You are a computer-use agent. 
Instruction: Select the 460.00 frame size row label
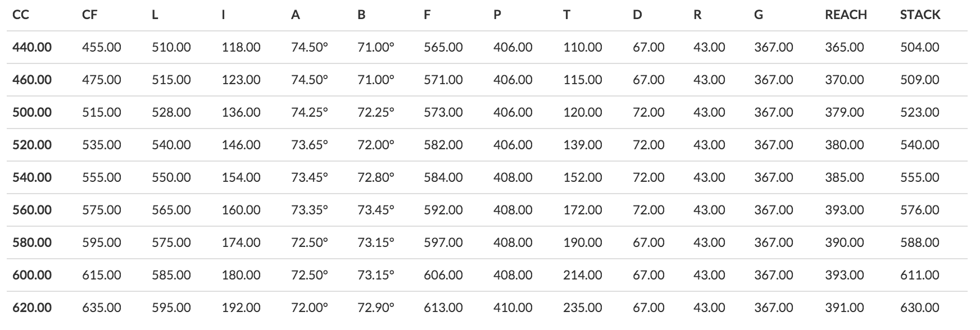pyautogui.click(x=32, y=80)
